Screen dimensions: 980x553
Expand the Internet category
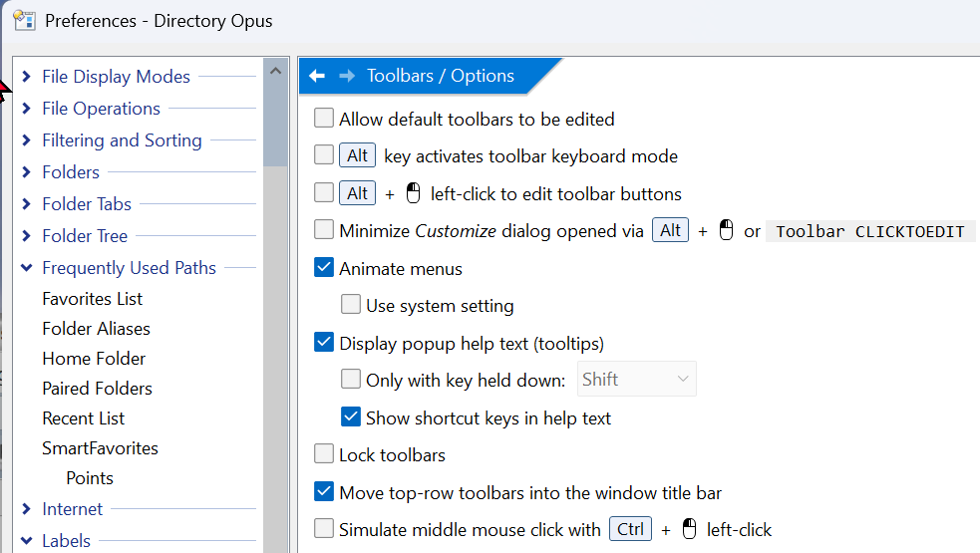(x=26, y=509)
